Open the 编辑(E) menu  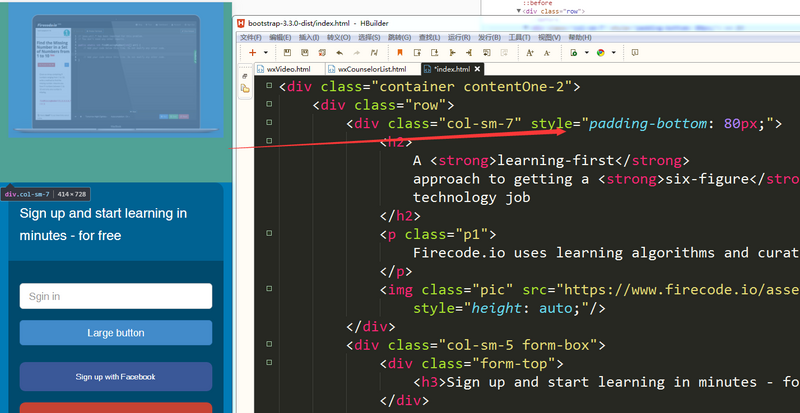tap(280, 38)
